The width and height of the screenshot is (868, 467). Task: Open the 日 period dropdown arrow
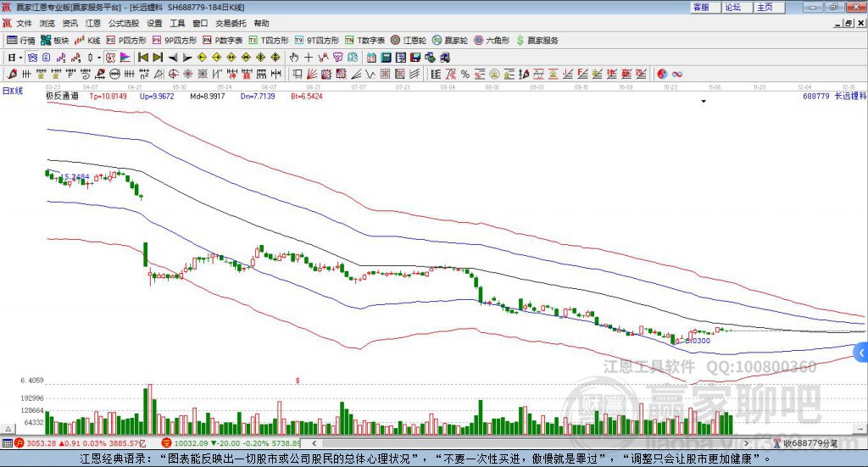point(20,58)
